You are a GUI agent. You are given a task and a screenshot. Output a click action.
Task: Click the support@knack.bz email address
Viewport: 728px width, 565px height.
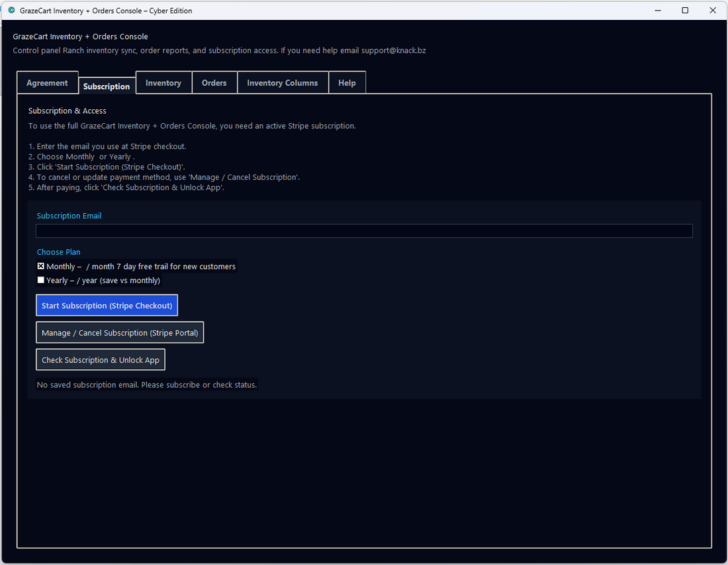394,50
